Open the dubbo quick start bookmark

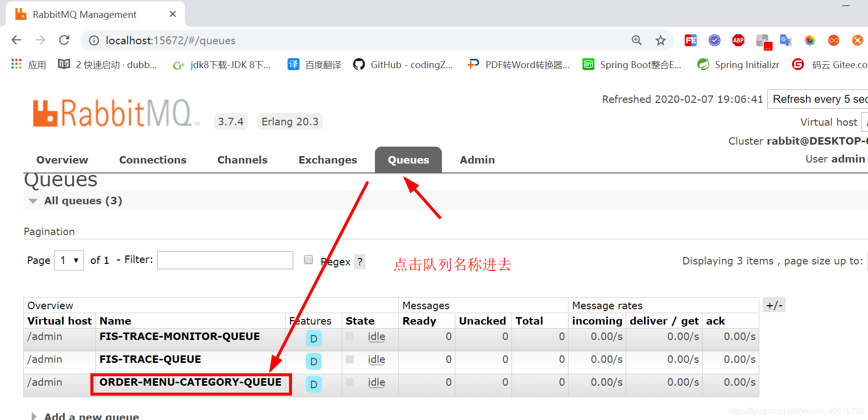108,65
